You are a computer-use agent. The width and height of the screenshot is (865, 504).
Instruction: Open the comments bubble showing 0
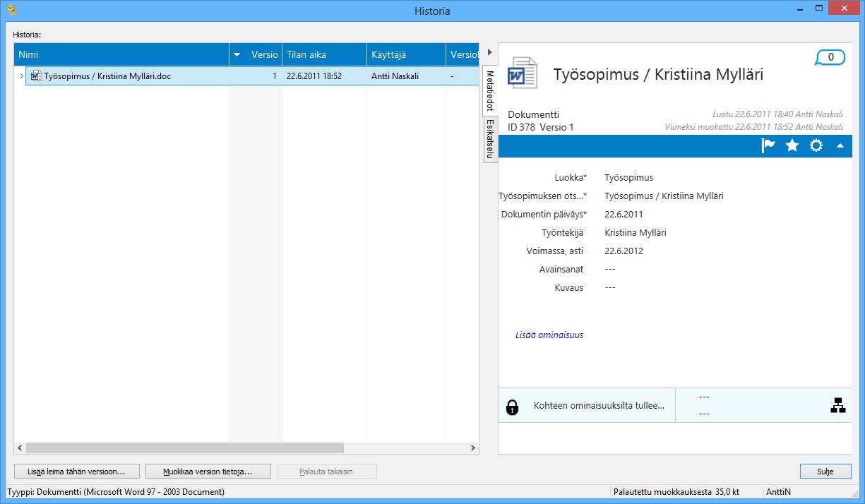(x=830, y=57)
